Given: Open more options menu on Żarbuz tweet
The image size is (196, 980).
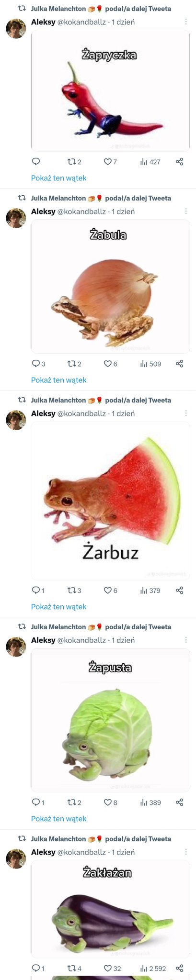Looking at the screenshot, I should click(x=186, y=413).
